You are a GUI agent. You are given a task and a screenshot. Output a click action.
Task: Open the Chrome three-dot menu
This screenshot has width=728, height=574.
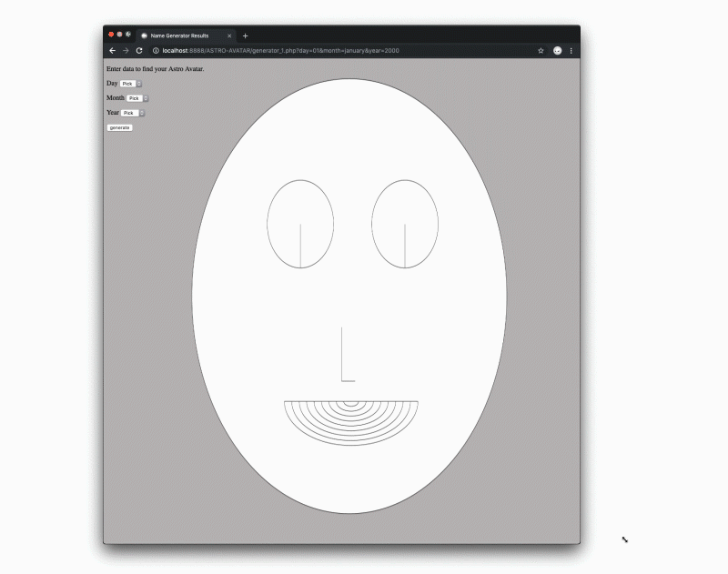[x=571, y=51]
